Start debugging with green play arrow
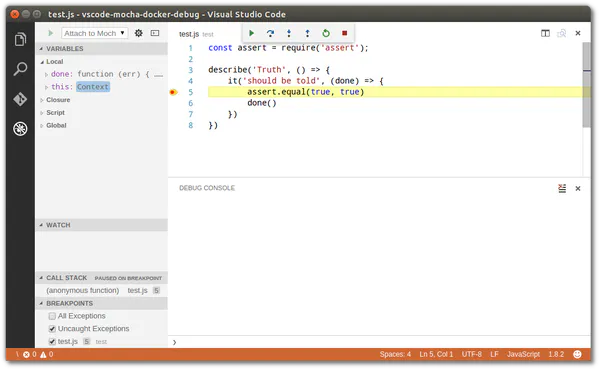 pos(51,33)
